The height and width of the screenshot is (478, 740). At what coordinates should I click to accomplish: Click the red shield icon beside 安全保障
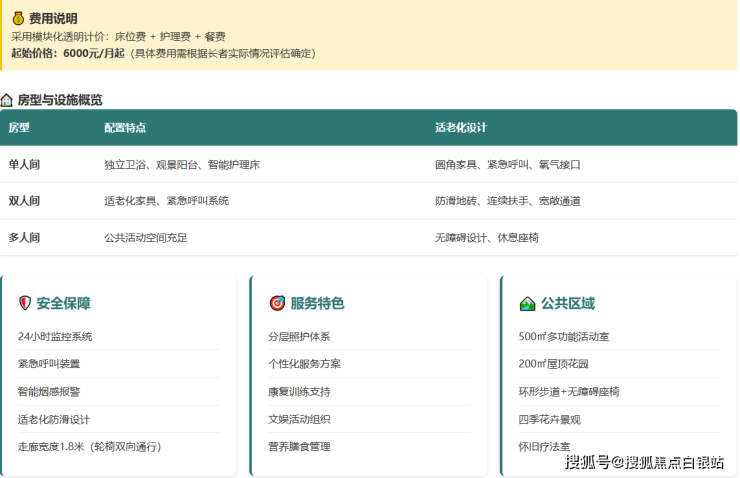25,303
